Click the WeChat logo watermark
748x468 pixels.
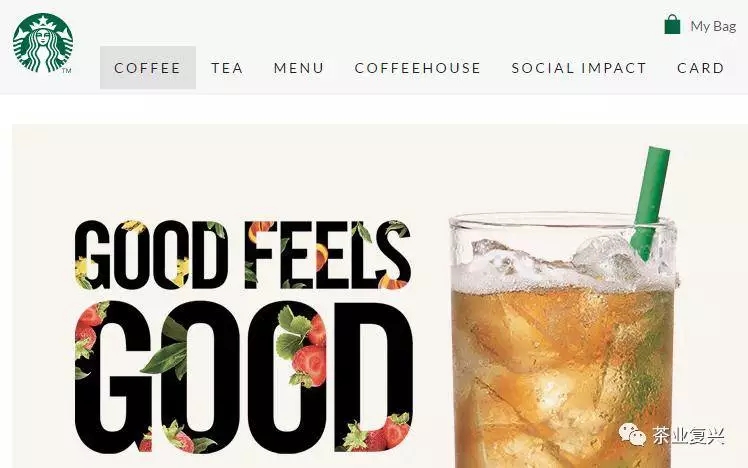point(632,434)
